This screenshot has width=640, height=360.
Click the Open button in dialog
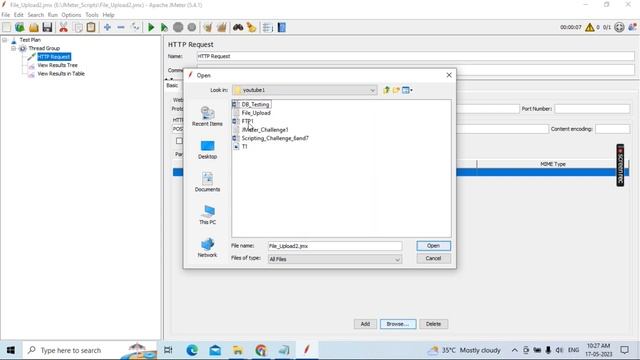click(433, 246)
